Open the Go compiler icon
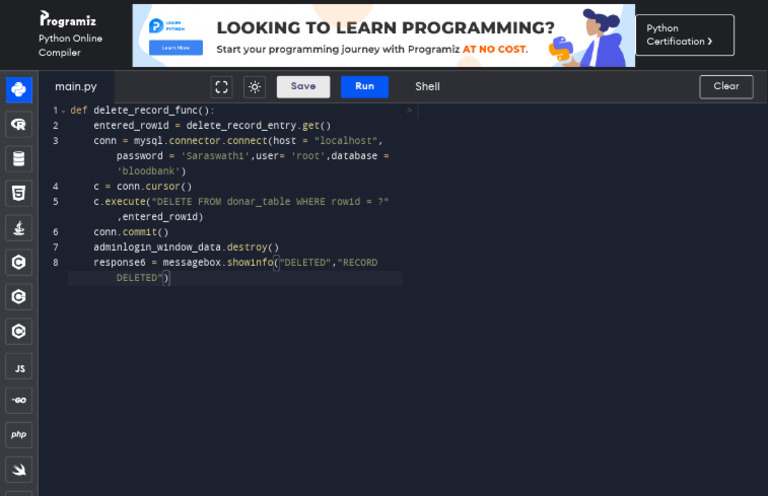 point(19,401)
